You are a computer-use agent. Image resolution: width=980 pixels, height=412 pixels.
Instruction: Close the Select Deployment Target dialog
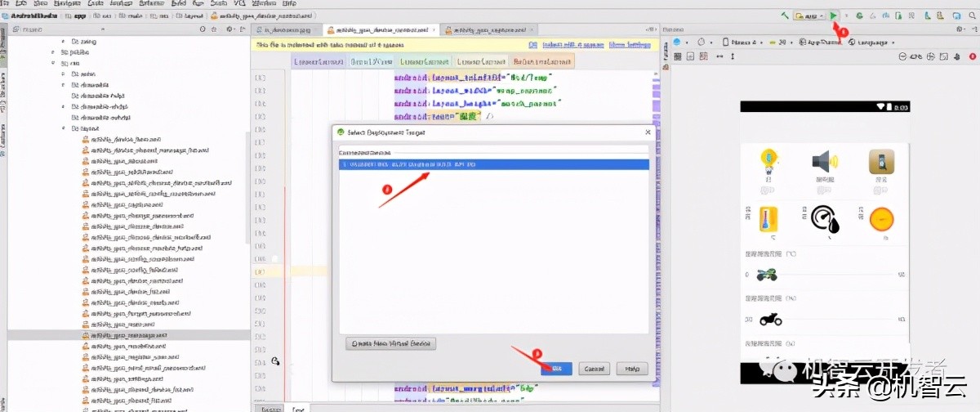pos(648,132)
